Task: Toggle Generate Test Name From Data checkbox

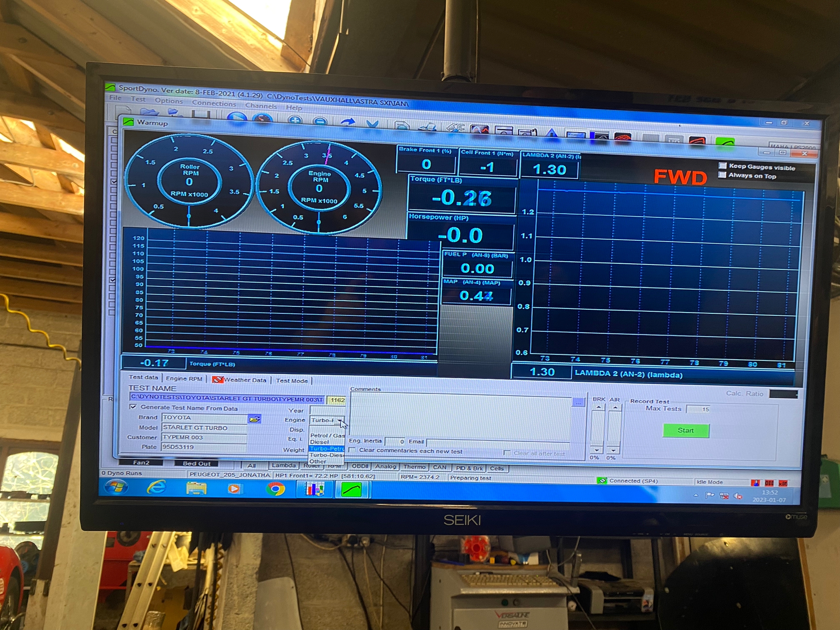Action: [133, 407]
